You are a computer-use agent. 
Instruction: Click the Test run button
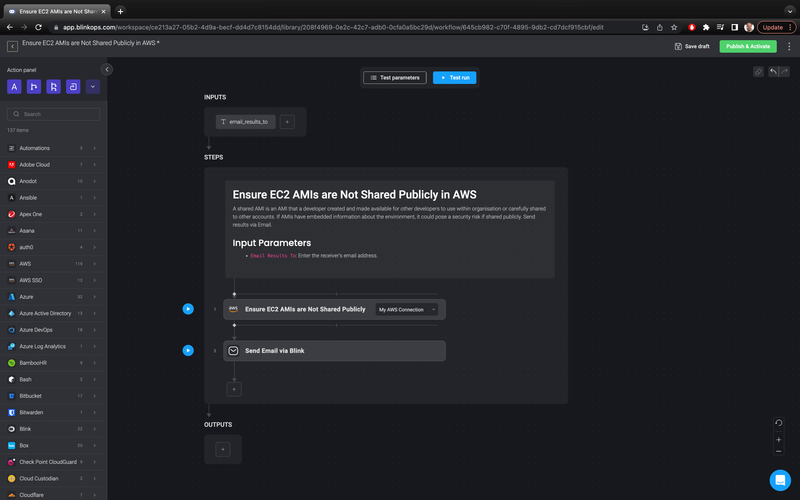454,77
